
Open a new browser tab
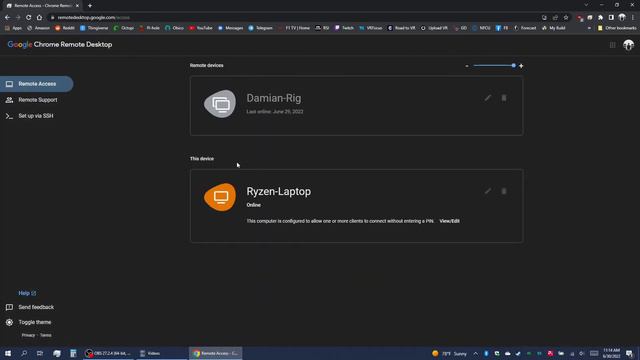[x=90, y=6]
